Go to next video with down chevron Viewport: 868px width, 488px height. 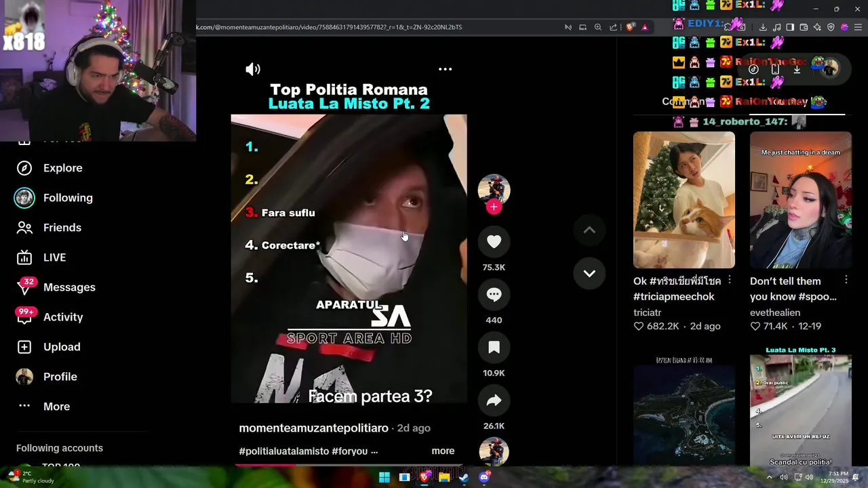tap(589, 274)
